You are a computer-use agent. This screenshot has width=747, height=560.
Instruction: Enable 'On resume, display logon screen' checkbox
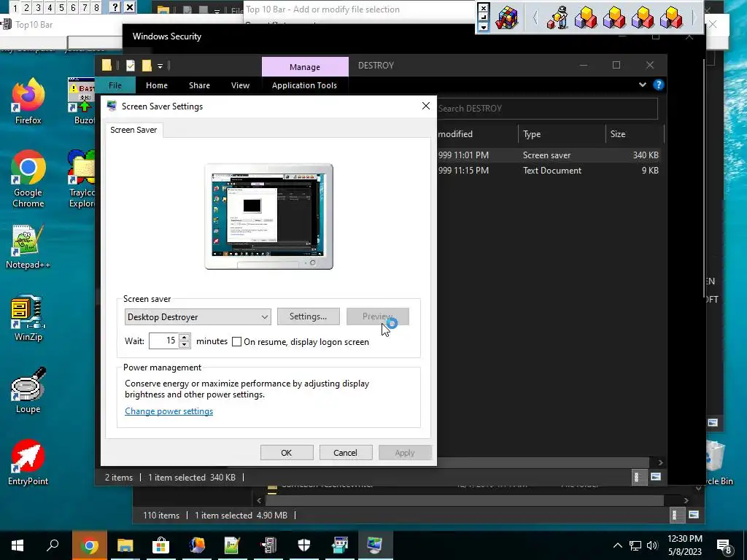click(236, 342)
